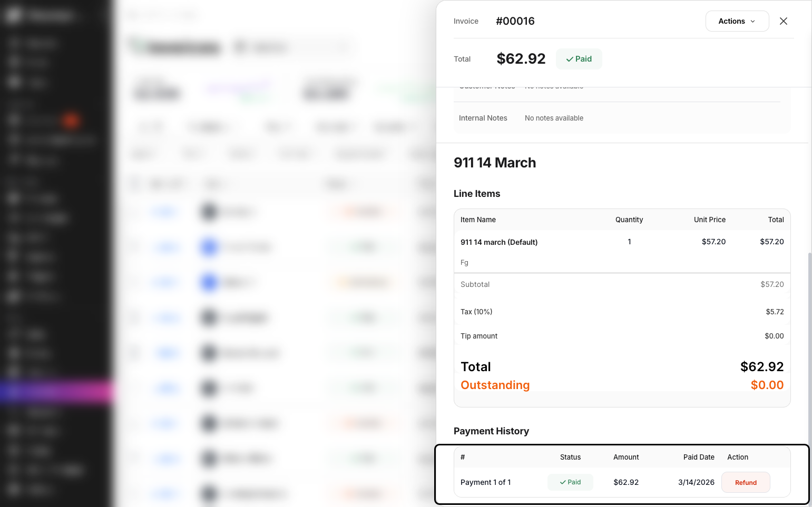Click the 3/14/2026 paid date
This screenshot has height=507, width=812.
696,482
